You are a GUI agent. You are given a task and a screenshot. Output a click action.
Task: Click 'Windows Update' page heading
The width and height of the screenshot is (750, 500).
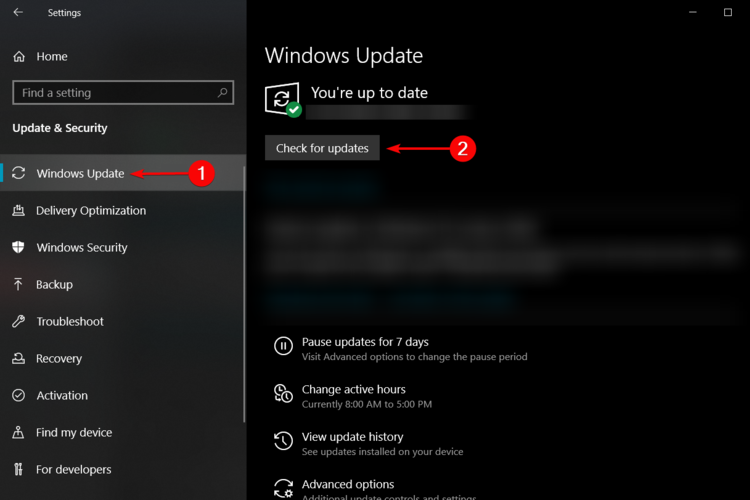tap(344, 56)
